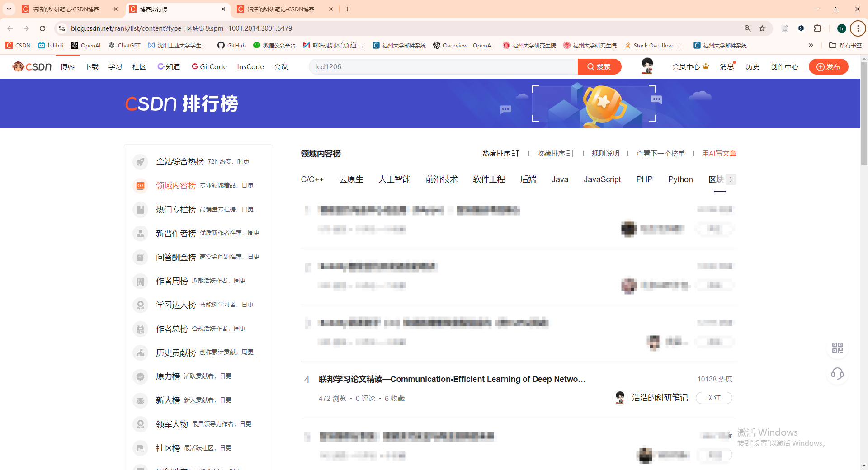Open 用AI写文章 link
The height and width of the screenshot is (470, 868).
[719, 154]
